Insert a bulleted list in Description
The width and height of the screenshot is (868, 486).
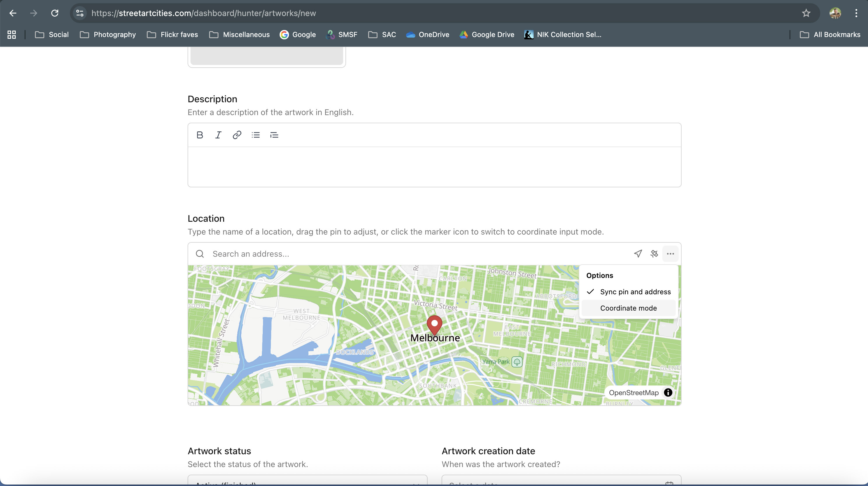pyautogui.click(x=256, y=135)
